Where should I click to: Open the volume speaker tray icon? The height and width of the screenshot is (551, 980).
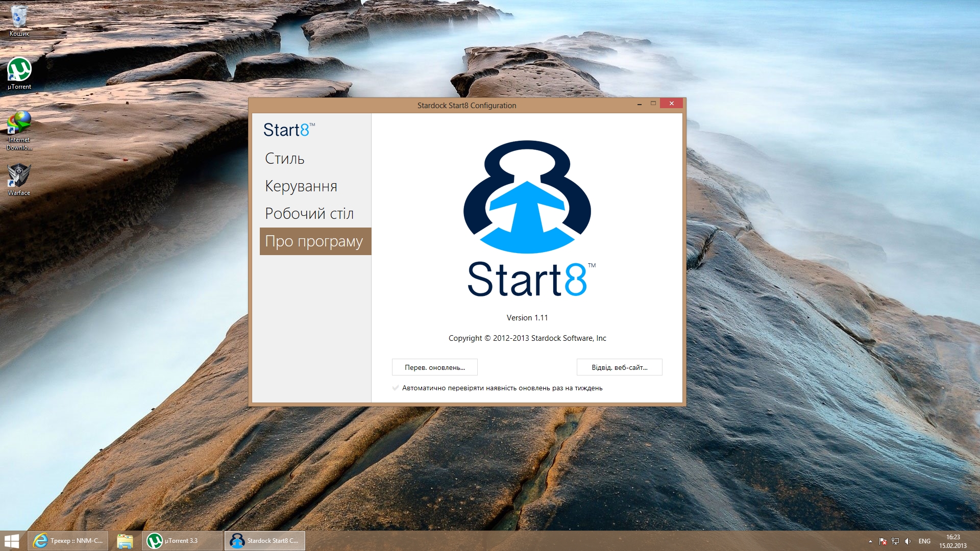(908, 541)
